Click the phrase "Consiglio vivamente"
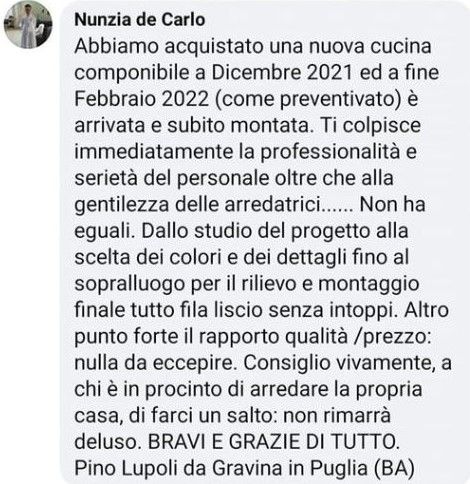 pos(338,363)
